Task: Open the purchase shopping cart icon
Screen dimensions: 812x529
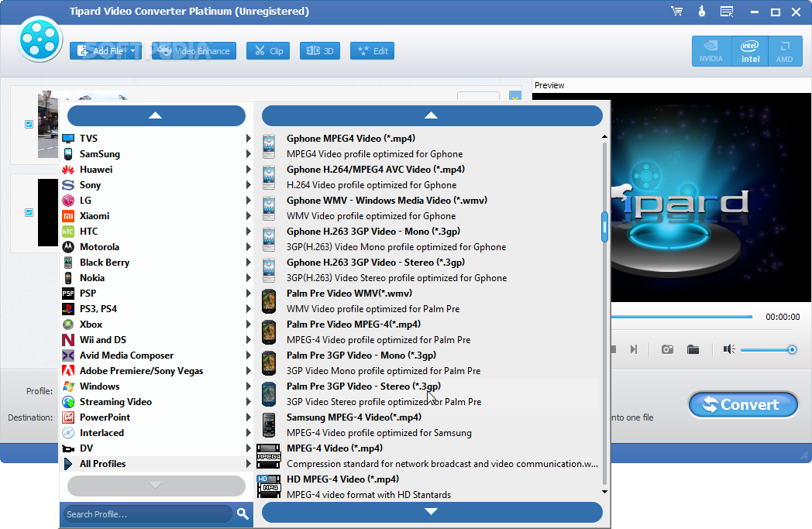Action: [677, 11]
